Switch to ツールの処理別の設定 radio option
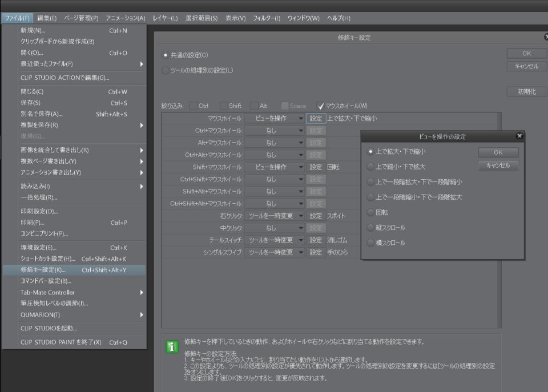Screen dimensions: 548x392 [x=166, y=71]
